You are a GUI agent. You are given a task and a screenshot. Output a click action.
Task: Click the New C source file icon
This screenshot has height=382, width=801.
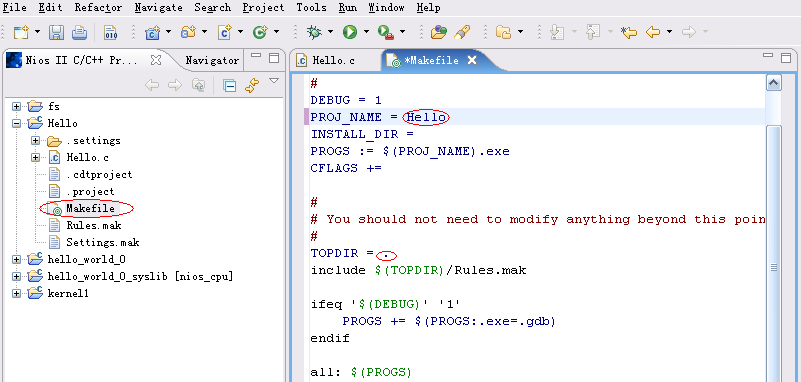pyautogui.click(x=225, y=32)
